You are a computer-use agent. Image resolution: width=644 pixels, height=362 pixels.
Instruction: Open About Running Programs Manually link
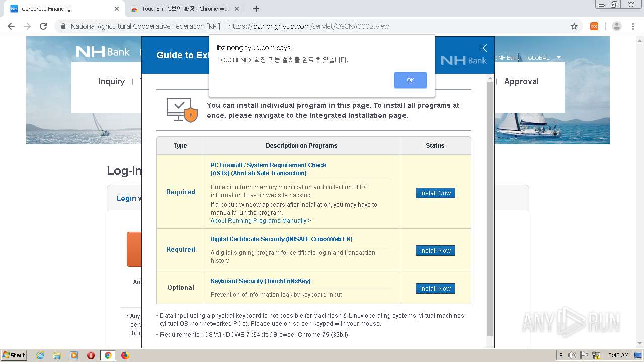pyautogui.click(x=261, y=221)
